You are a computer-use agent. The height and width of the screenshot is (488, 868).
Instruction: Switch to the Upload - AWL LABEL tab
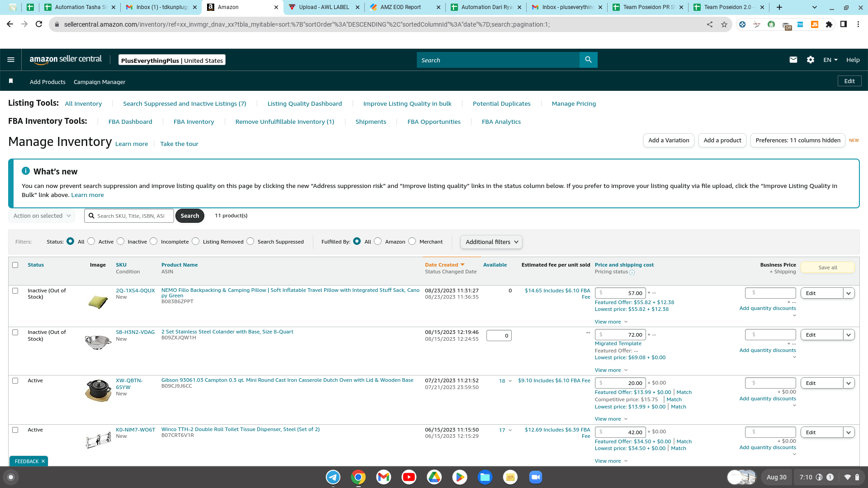pyautogui.click(x=324, y=7)
